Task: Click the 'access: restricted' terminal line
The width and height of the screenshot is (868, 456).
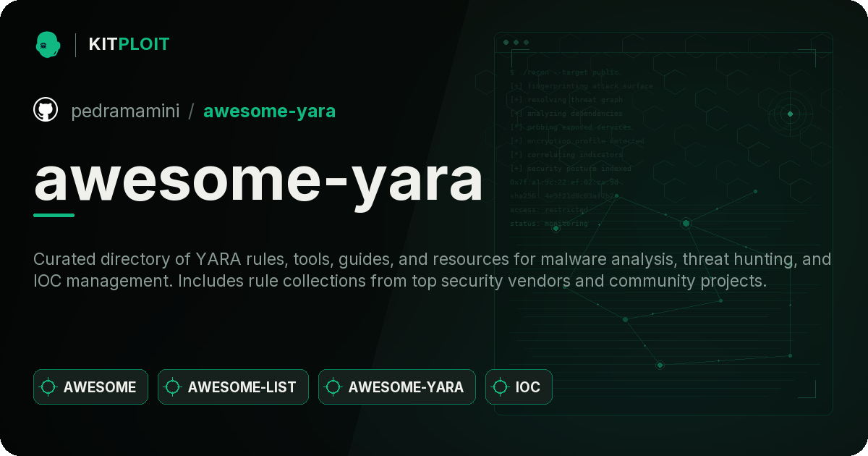Action: (x=548, y=210)
